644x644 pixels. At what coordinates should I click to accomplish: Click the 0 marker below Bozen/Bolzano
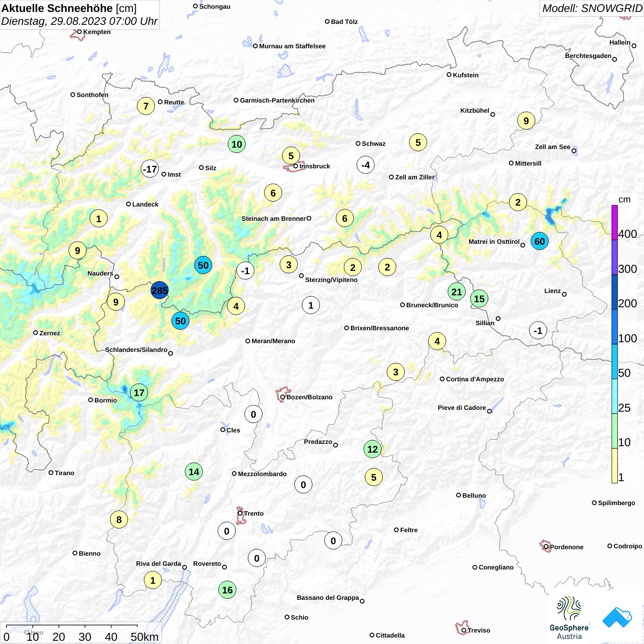253,414
